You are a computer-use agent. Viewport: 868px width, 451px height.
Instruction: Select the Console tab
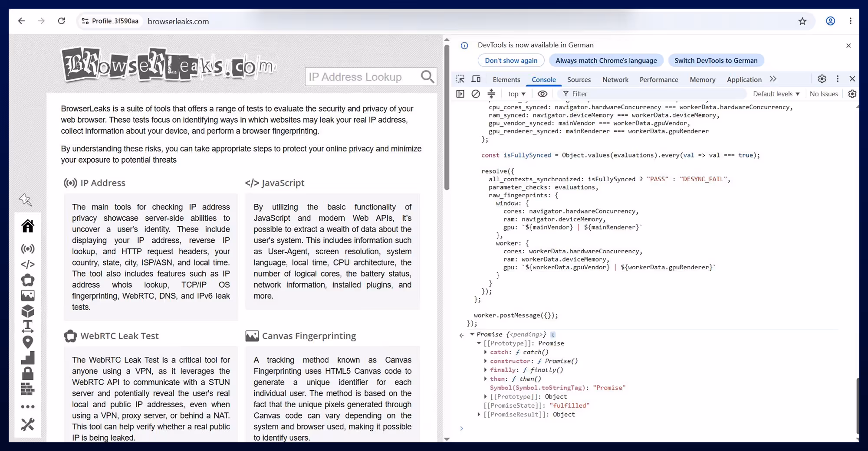(544, 79)
